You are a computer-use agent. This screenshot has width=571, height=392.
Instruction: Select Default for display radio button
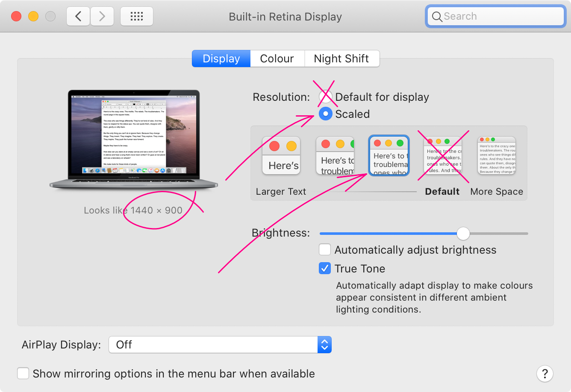click(x=326, y=97)
